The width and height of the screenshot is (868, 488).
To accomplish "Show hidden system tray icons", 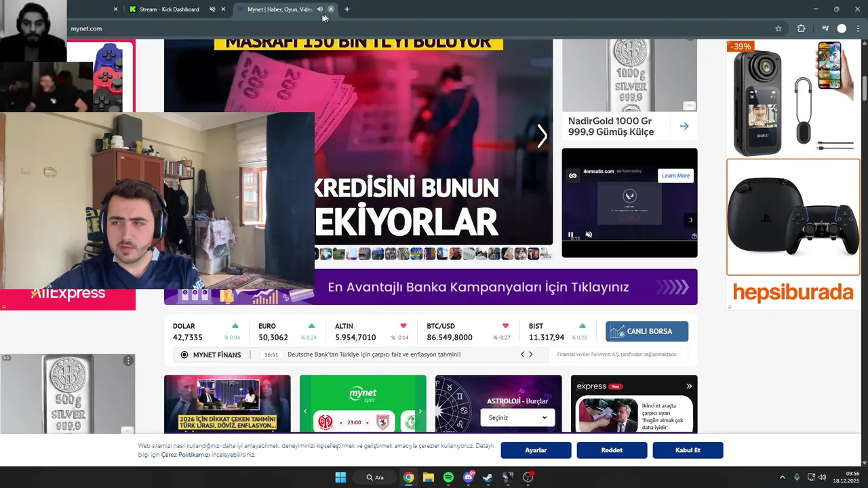I will pyautogui.click(x=783, y=477).
